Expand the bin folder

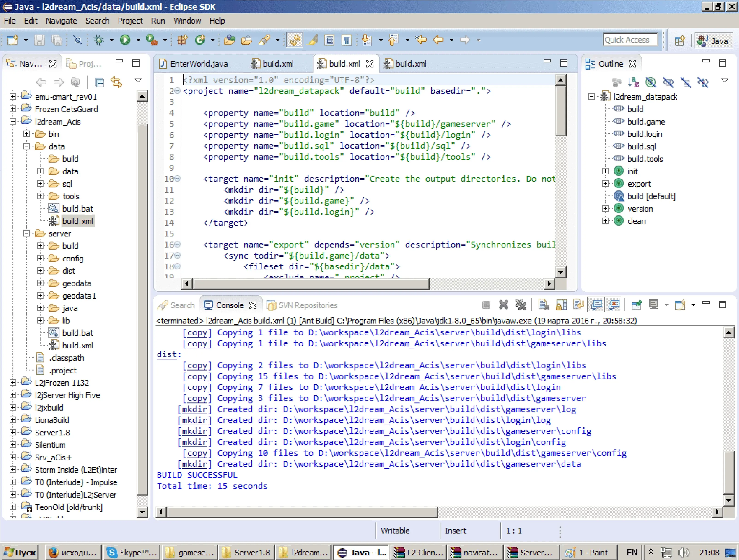[26, 134]
